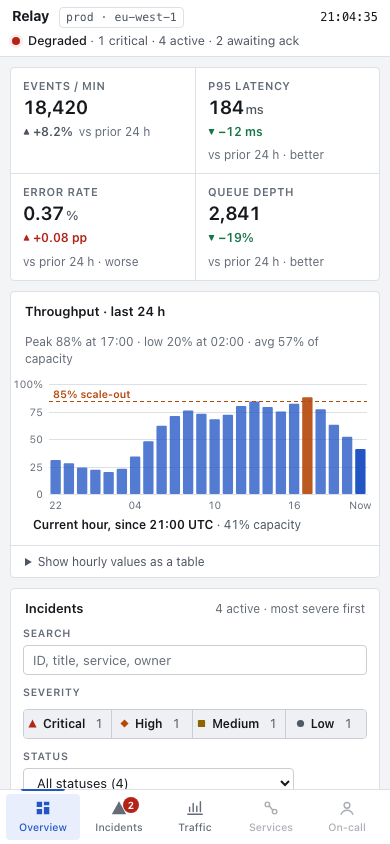Switch to the Overview tab label
The width and height of the screenshot is (390, 844).
click(43, 827)
